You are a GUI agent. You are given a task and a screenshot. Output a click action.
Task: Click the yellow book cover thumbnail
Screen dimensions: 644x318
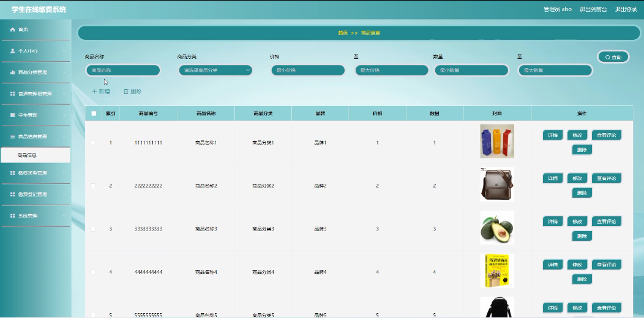click(x=497, y=271)
